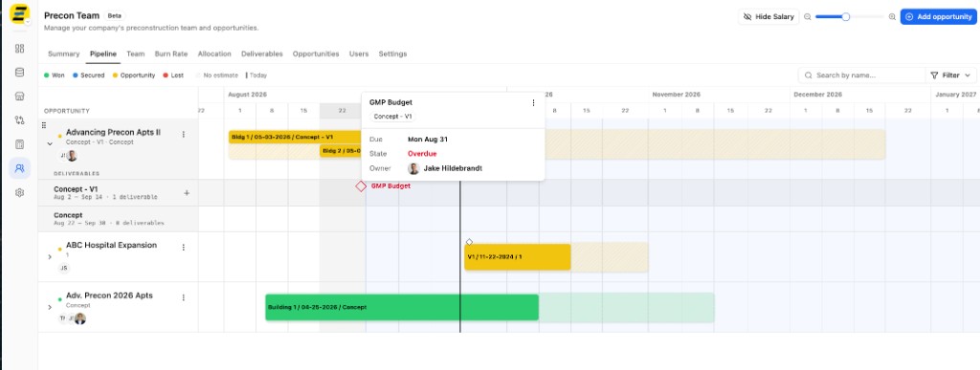Image resolution: width=980 pixels, height=370 pixels.
Task: Switch to the Team tab
Action: tap(136, 54)
